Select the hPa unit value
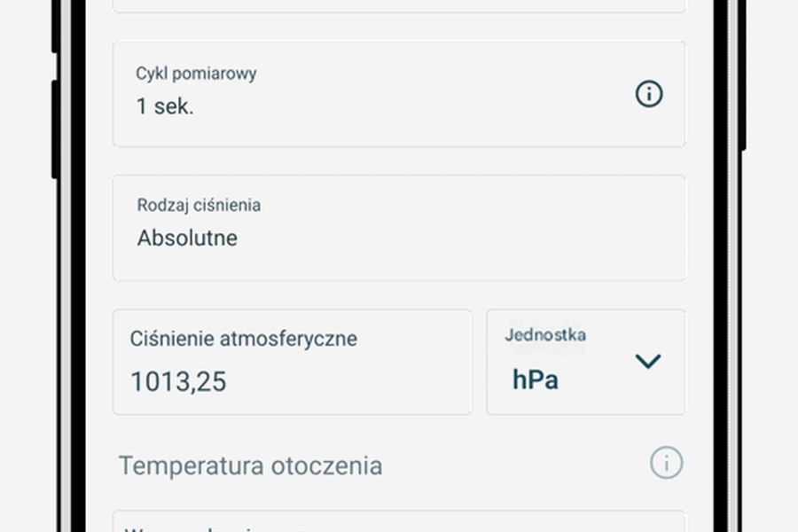The width and height of the screenshot is (798, 532). pos(534,379)
